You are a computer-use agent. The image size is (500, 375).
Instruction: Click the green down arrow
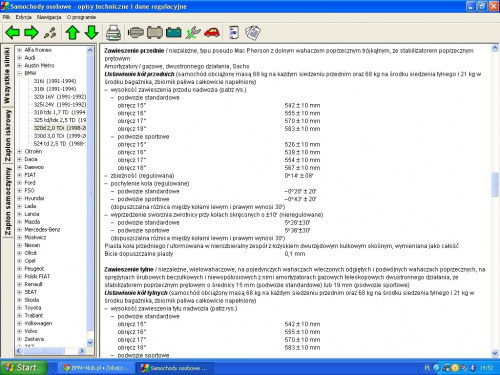coord(91,32)
